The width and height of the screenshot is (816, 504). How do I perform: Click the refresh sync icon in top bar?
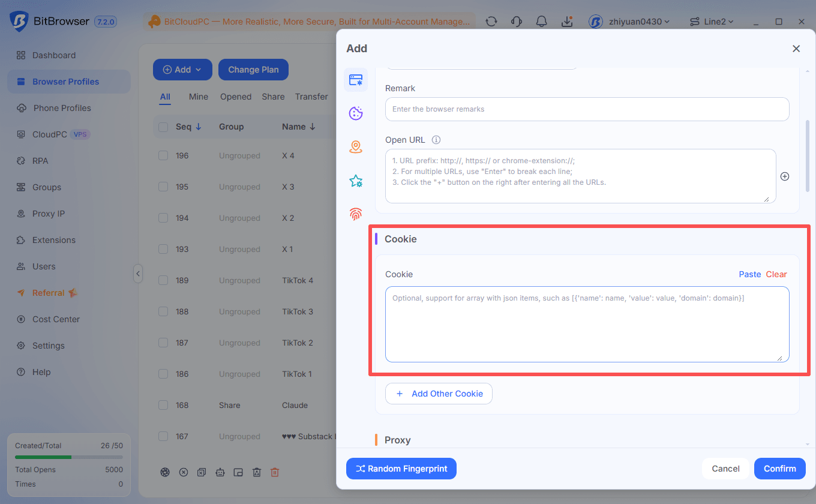pyautogui.click(x=491, y=22)
